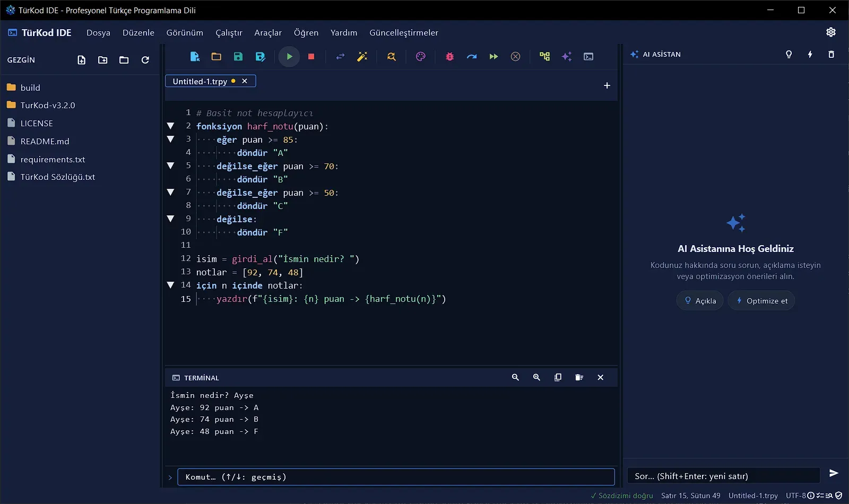Create a new folder in the Gezgin panel

pyautogui.click(x=103, y=60)
